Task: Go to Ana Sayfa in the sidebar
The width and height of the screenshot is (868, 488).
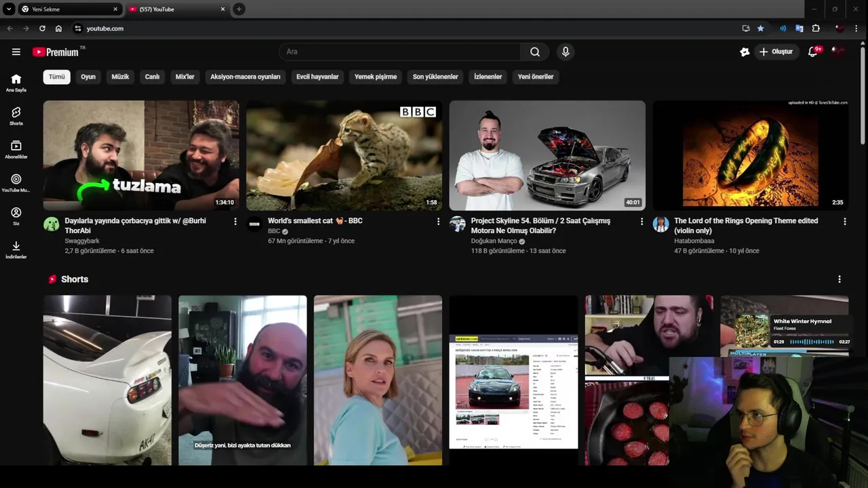Action: click(x=16, y=83)
